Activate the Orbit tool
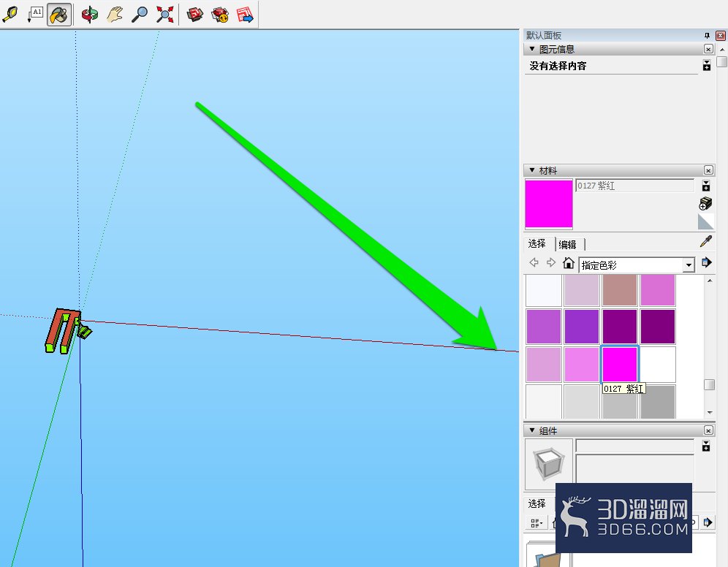728x567 pixels. tap(90, 15)
